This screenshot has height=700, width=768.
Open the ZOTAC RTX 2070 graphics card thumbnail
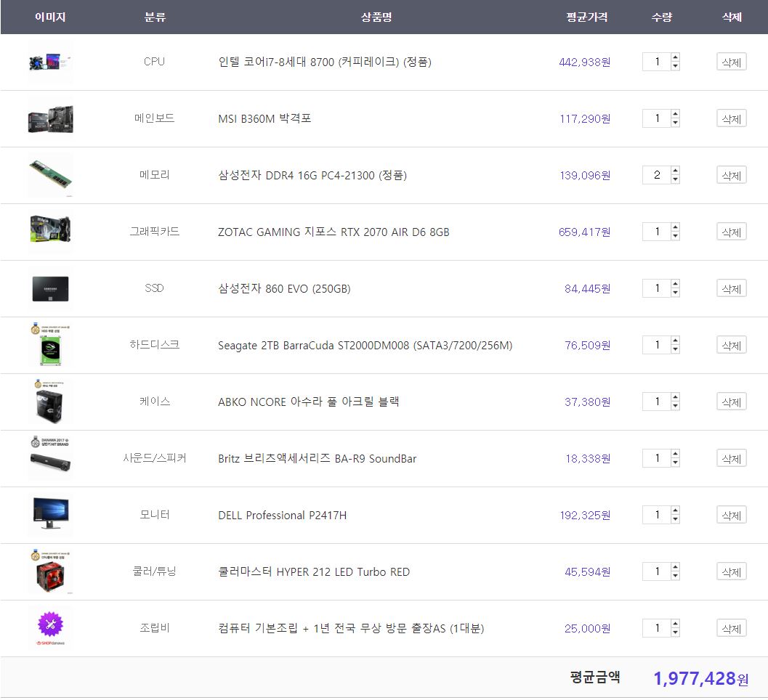pyautogui.click(x=50, y=232)
